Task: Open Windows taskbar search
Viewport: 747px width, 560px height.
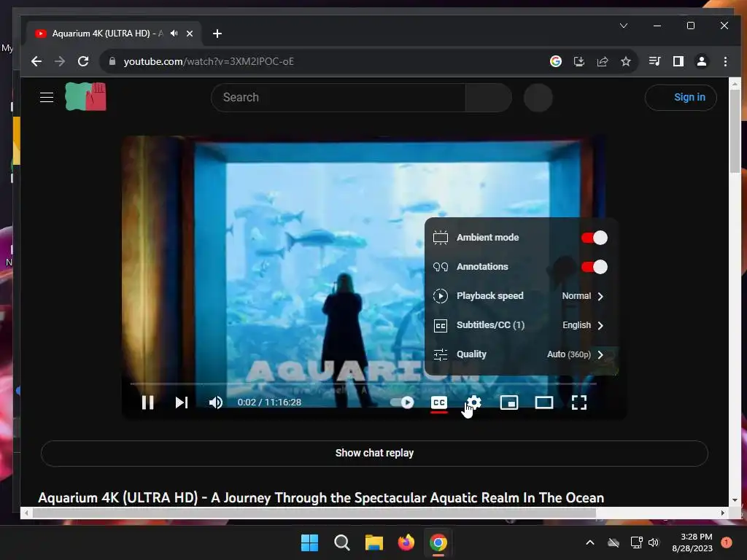Action: tap(341, 542)
